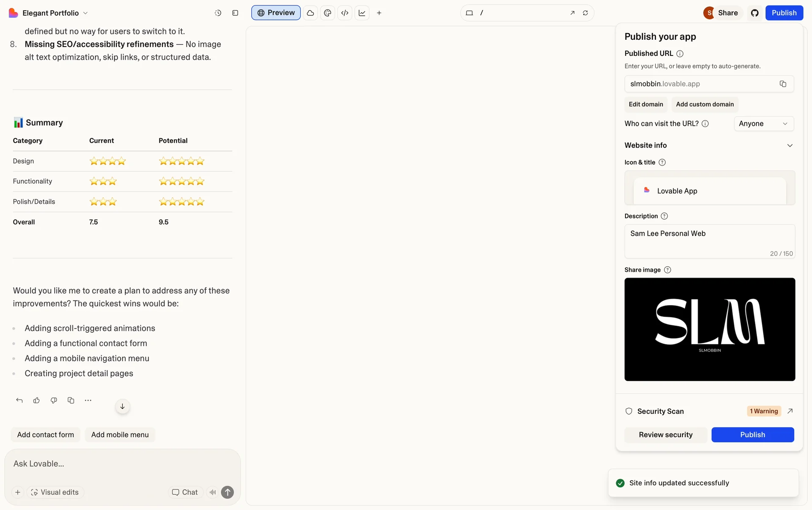The width and height of the screenshot is (812, 510).
Task: Open the code editor view icon
Action: (x=345, y=13)
